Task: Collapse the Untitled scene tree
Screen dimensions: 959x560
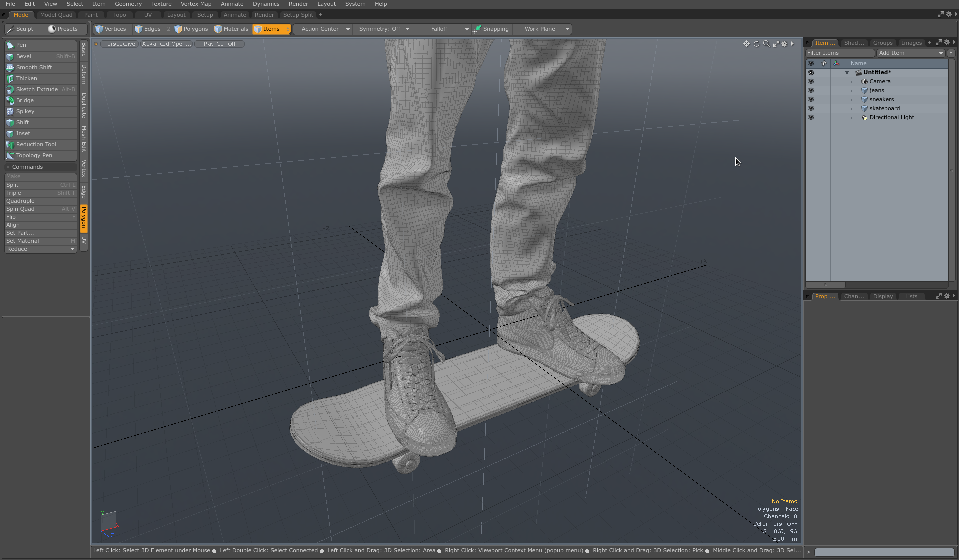Action: (x=847, y=73)
